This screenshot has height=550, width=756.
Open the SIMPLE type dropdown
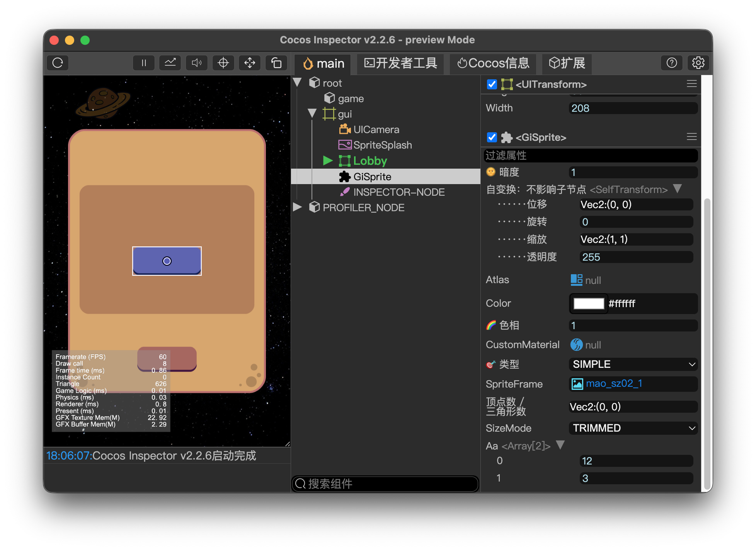(x=633, y=364)
